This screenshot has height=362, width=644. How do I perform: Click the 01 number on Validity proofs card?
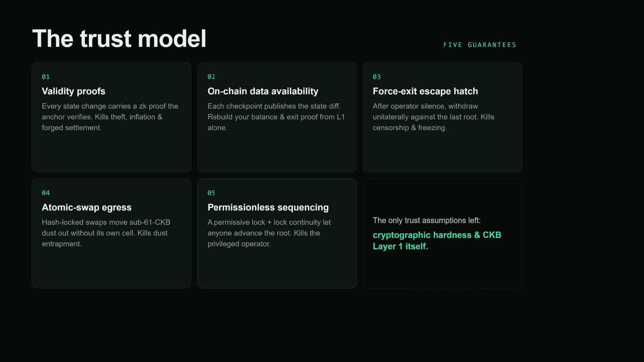point(46,77)
